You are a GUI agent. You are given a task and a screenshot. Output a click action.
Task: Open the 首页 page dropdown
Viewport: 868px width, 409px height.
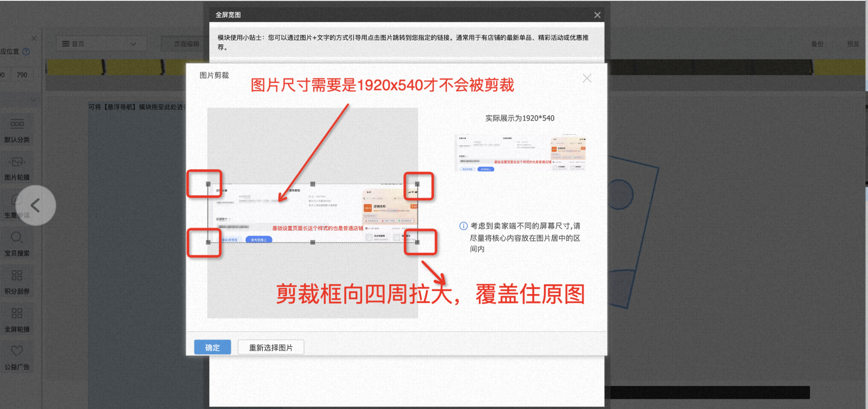click(x=102, y=44)
